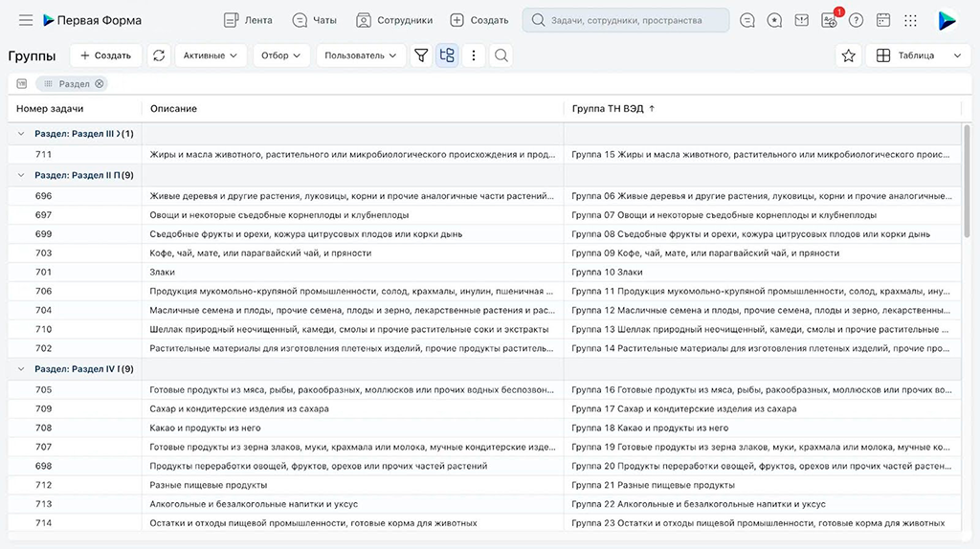Select description Сахар и кондитерские изделия

click(238, 409)
